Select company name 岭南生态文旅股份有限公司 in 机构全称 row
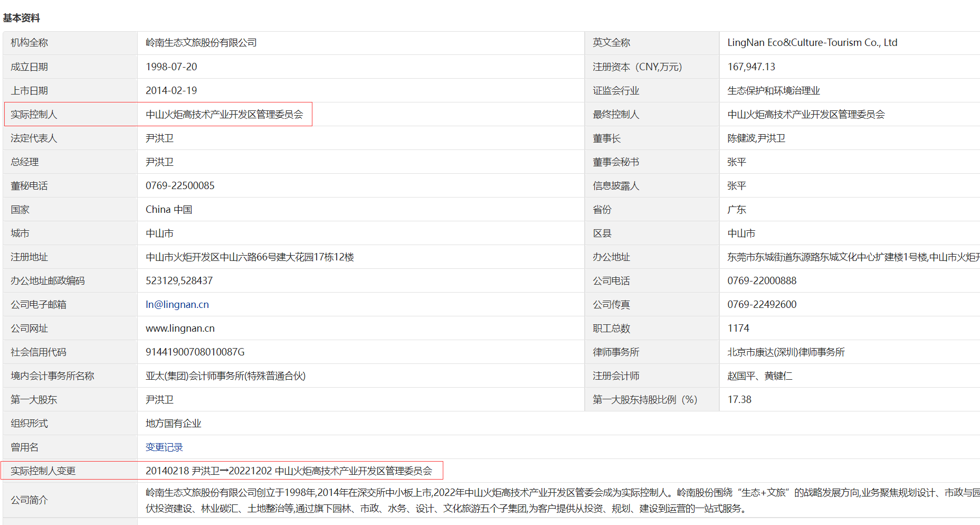 click(201, 43)
